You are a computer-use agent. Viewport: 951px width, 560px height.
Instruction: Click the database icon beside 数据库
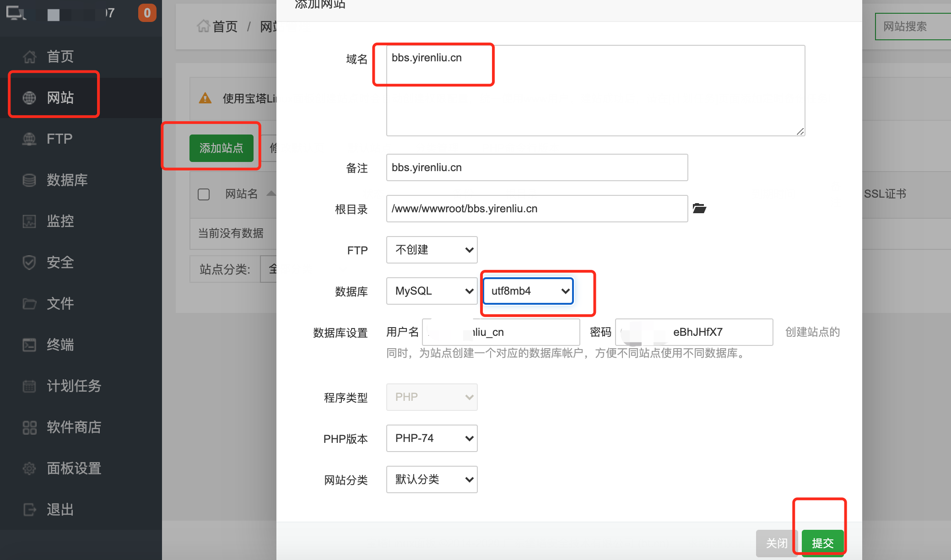(x=29, y=180)
